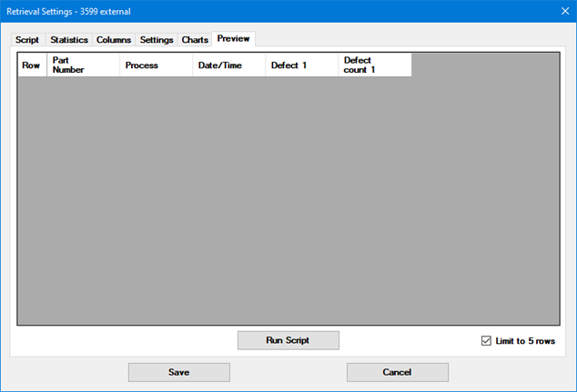Open the Charts tab

[195, 40]
